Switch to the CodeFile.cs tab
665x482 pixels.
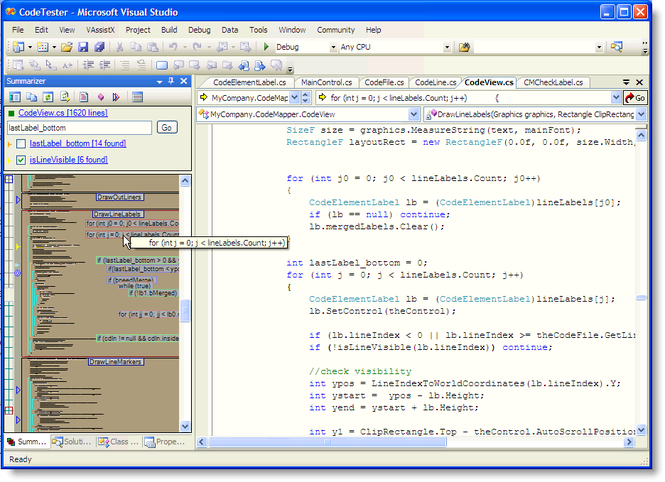[x=383, y=82]
